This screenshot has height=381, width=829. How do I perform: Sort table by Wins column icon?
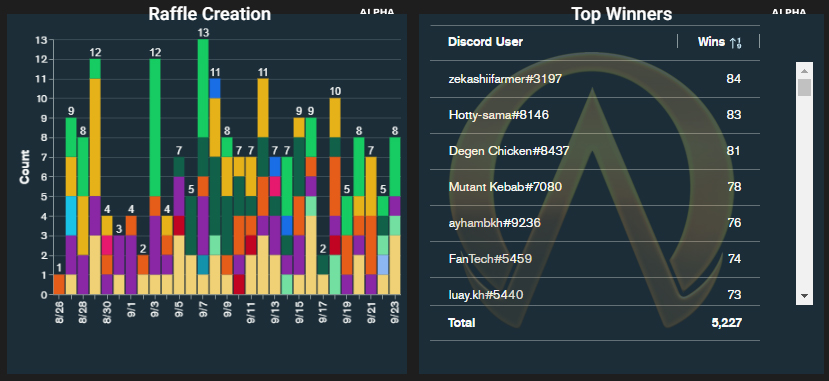pyautogui.click(x=735, y=43)
